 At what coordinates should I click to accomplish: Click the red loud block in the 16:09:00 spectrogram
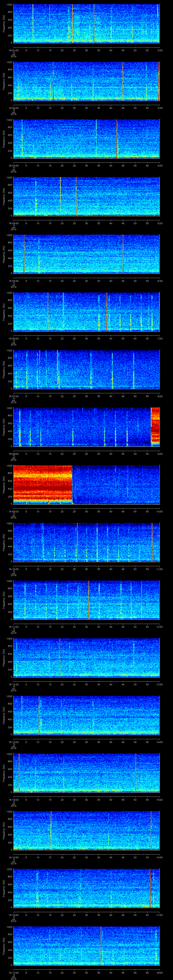click(43, 483)
